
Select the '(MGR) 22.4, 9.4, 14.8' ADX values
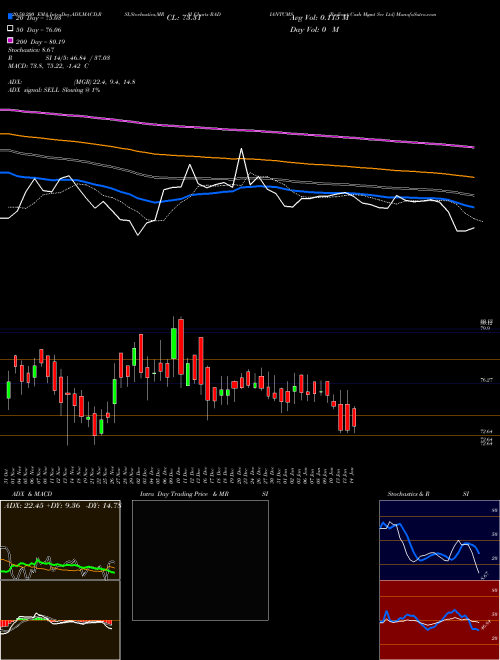pyautogui.click(x=104, y=82)
